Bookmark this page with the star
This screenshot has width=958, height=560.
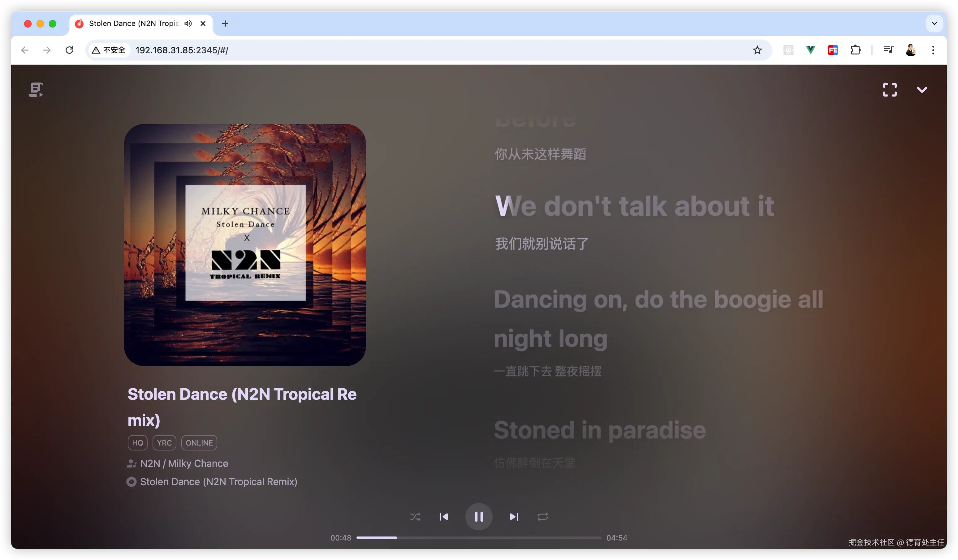pos(757,50)
